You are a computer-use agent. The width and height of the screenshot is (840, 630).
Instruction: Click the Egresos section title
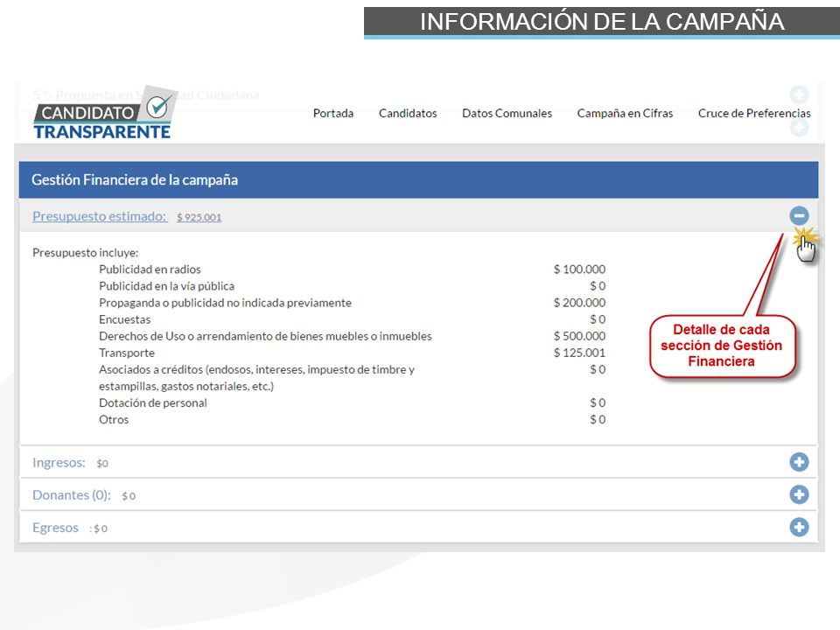[x=55, y=528]
